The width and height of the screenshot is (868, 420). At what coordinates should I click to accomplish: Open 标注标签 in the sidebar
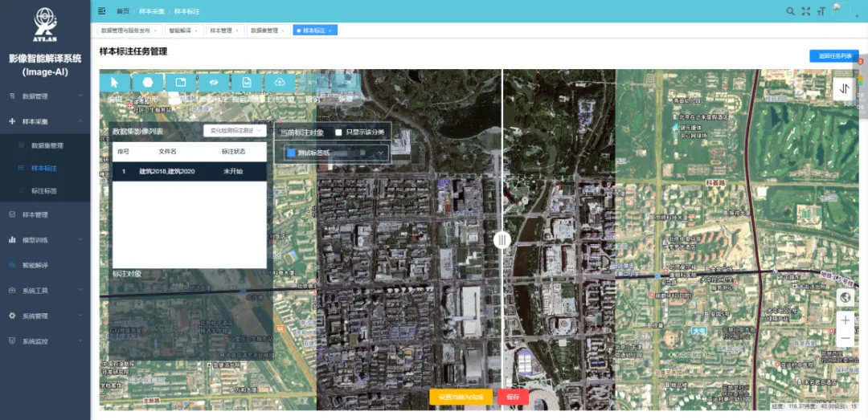44,191
